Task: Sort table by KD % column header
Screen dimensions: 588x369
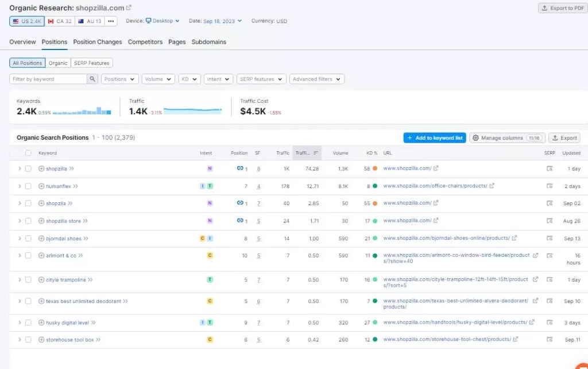Action: [372, 153]
